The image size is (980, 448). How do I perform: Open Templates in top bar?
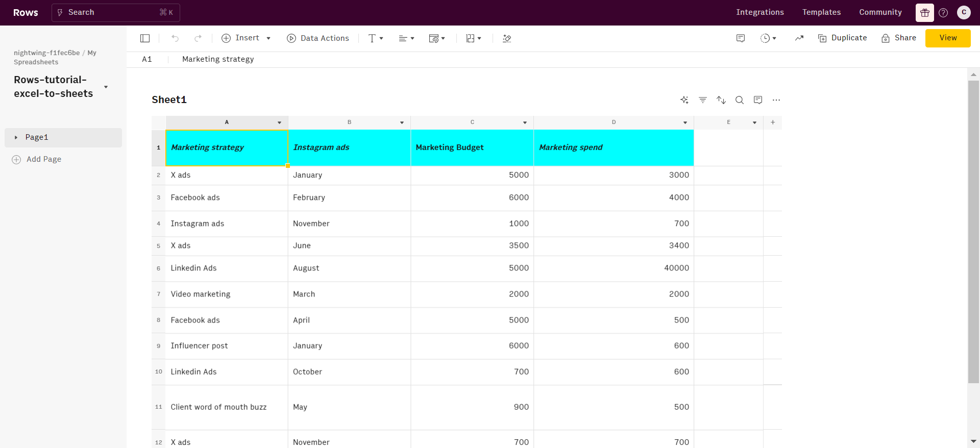click(821, 12)
